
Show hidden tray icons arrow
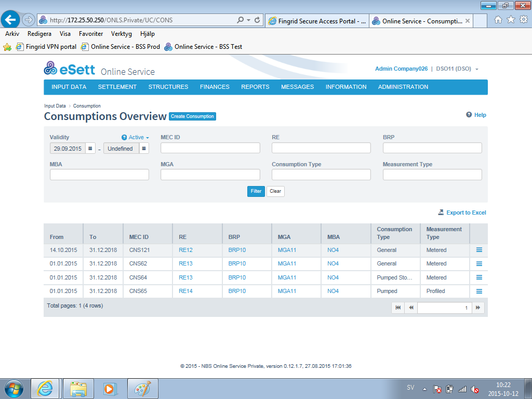tap(424, 389)
